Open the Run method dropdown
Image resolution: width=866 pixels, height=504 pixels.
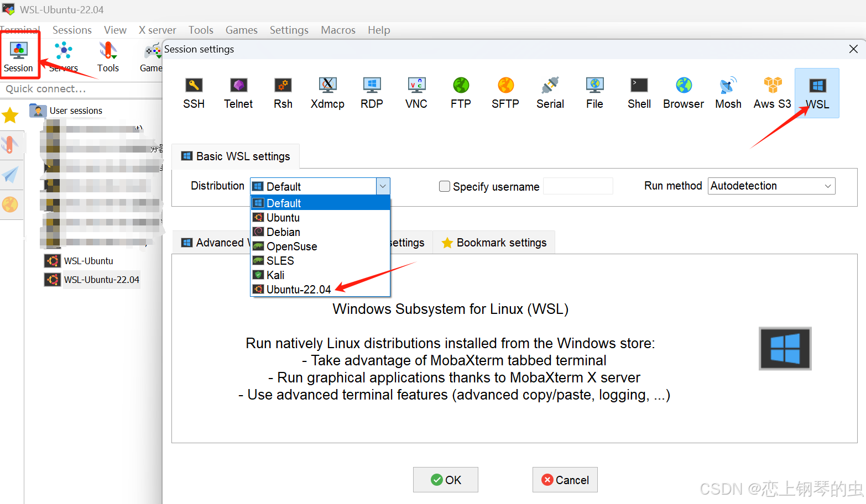tap(828, 186)
